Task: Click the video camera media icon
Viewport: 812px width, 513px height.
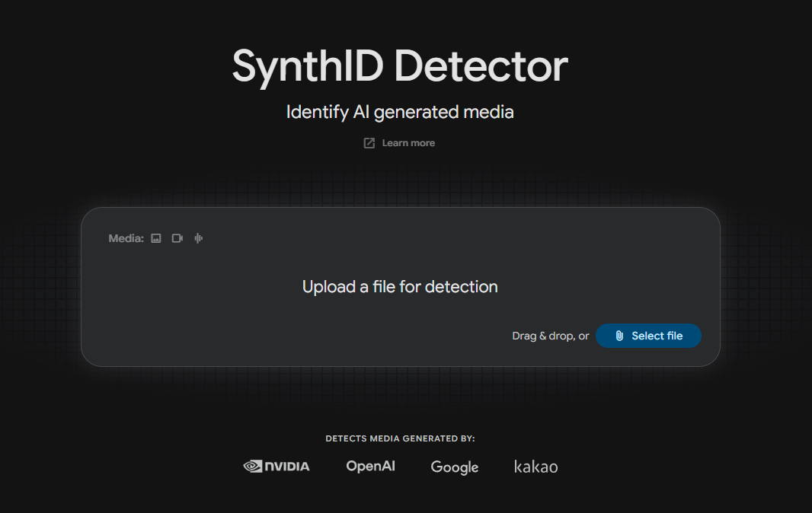Action: tap(177, 238)
